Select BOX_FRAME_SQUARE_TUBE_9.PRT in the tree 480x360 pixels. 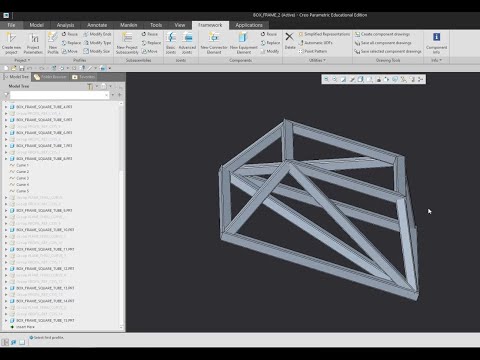pos(41,211)
